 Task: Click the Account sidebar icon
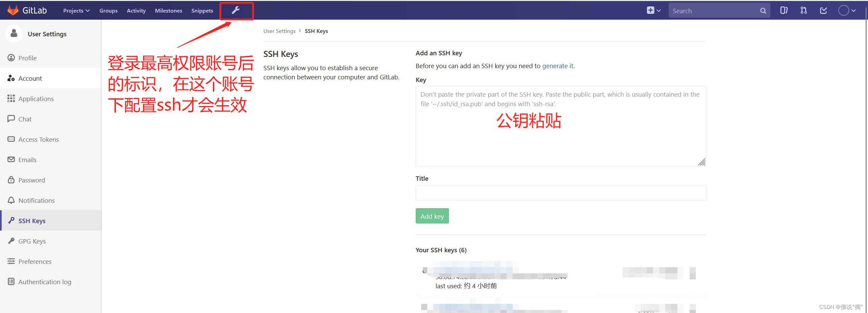coord(11,78)
